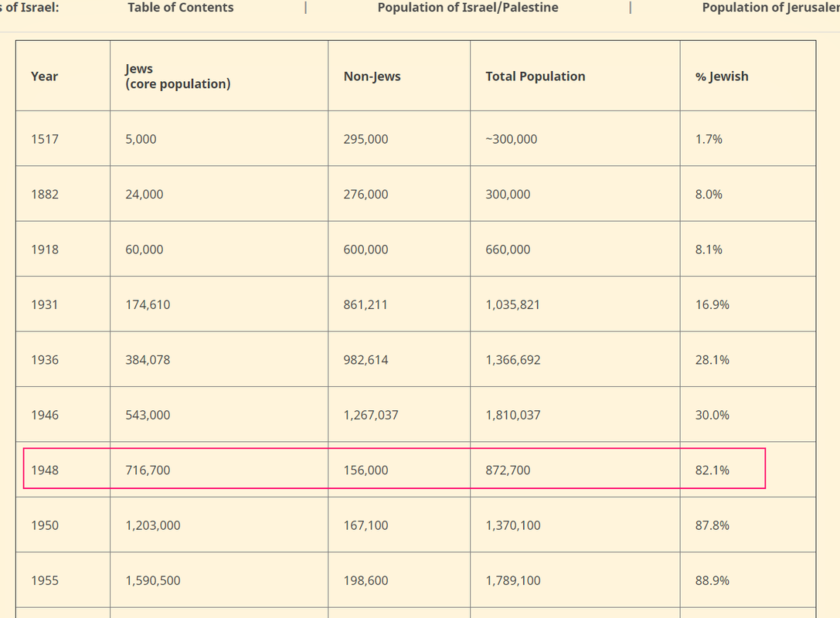
Task: Select the 1,035,821 total population cell
Action: click(576, 304)
